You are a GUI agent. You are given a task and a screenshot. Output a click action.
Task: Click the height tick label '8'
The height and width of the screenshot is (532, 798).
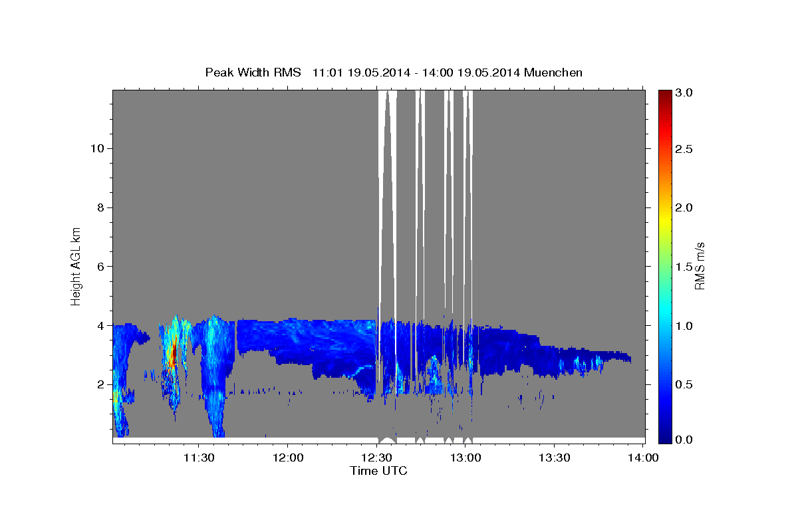[x=99, y=207]
